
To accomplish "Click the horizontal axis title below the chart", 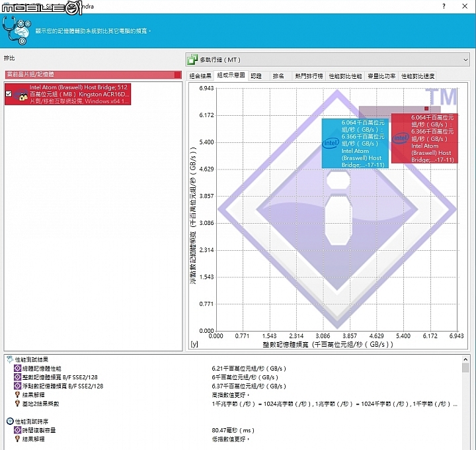I will [327, 344].
